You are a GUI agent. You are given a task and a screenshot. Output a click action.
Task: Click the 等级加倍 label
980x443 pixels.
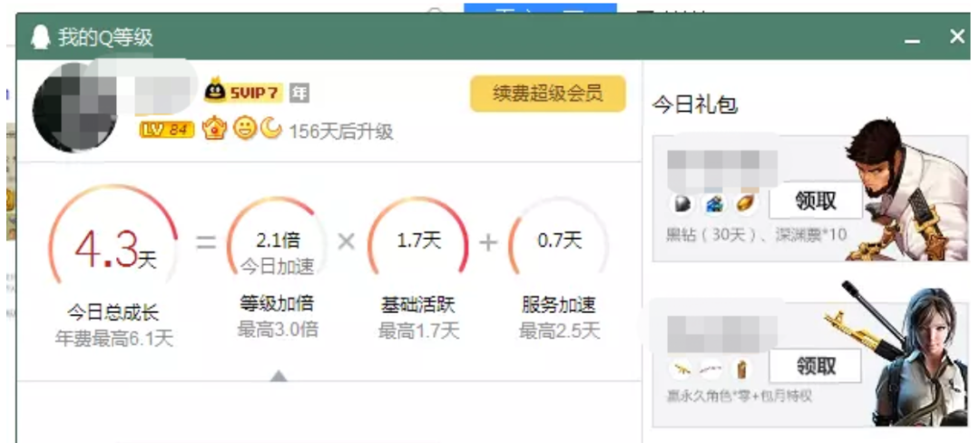[277, 304]
